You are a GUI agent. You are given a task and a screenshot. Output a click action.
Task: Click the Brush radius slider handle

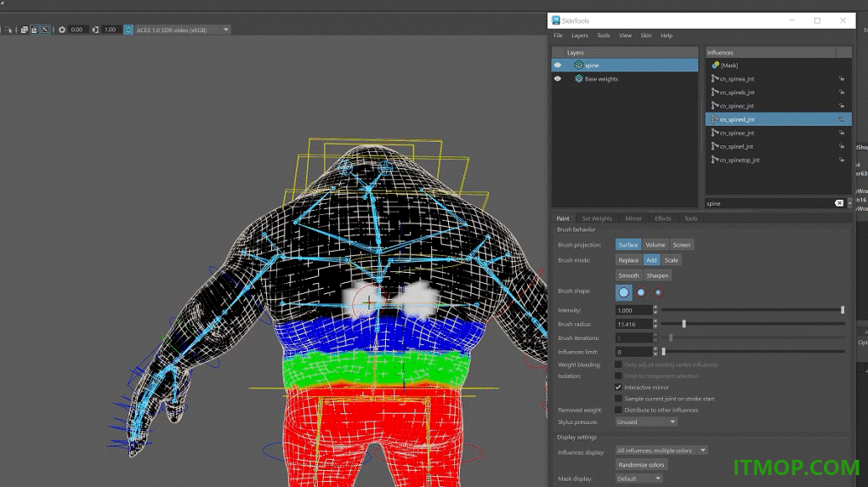(x=684, y=324)
